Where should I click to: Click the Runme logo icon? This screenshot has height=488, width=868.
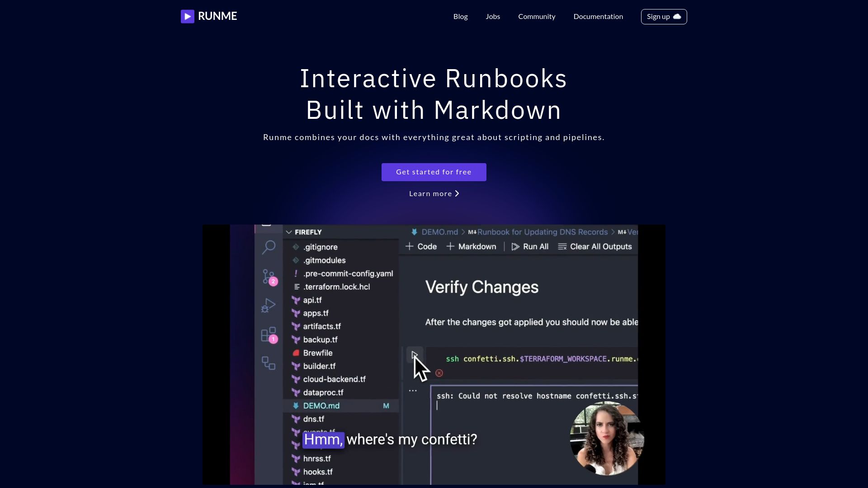[x=188, y=16]
